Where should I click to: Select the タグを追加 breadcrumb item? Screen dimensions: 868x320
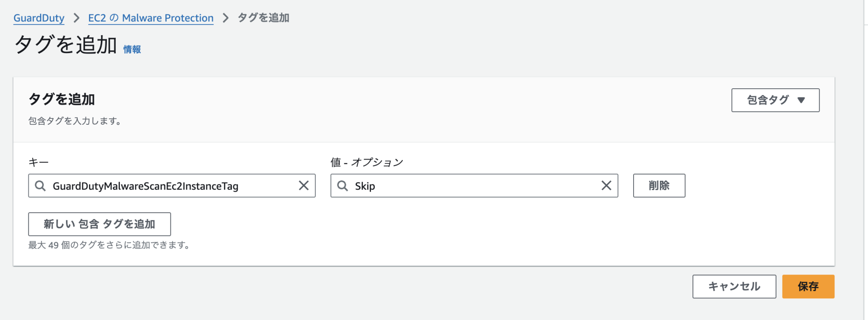[263, 18]
